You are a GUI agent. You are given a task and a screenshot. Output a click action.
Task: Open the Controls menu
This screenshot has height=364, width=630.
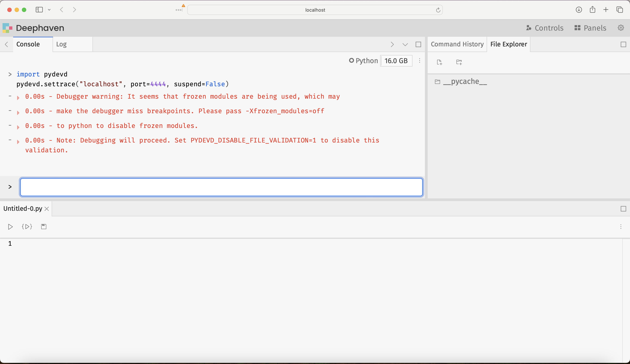tap(545, 28)
